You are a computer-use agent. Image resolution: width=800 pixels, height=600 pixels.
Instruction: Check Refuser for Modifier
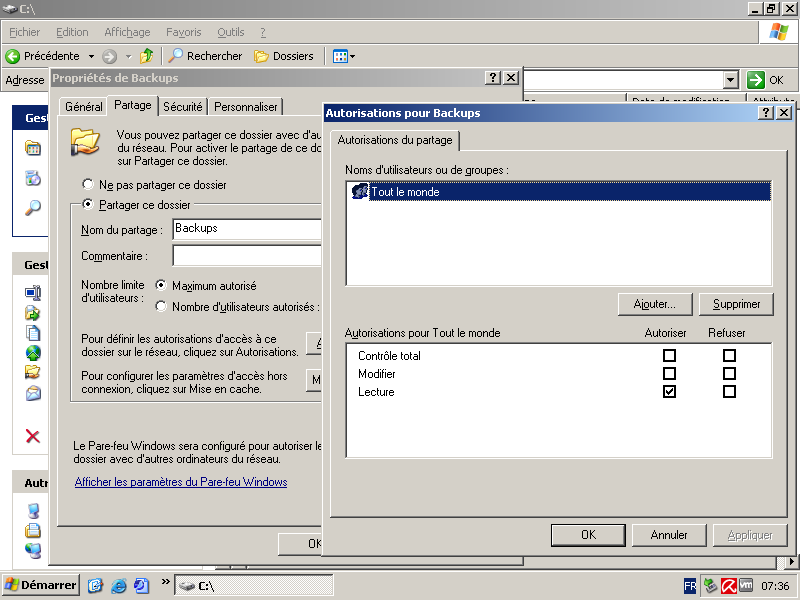tap(729, 374)
